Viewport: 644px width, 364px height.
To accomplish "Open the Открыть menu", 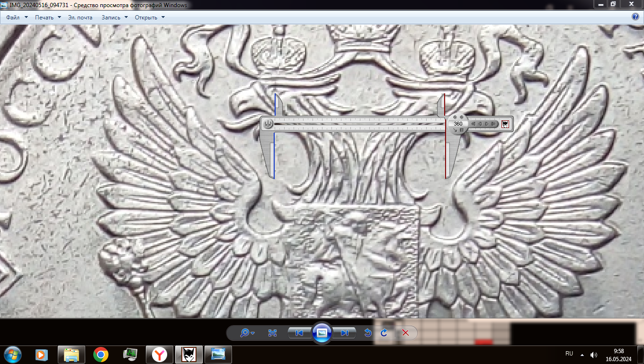I will coord(150,18).
